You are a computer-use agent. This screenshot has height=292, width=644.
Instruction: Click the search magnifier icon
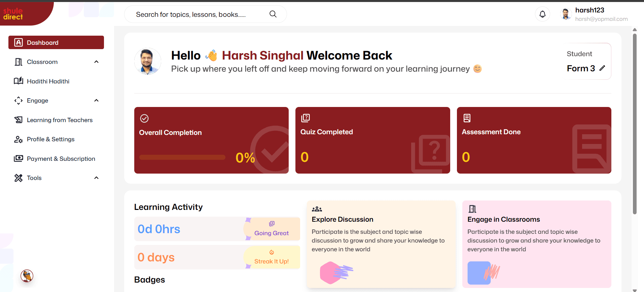pos(273,14)
